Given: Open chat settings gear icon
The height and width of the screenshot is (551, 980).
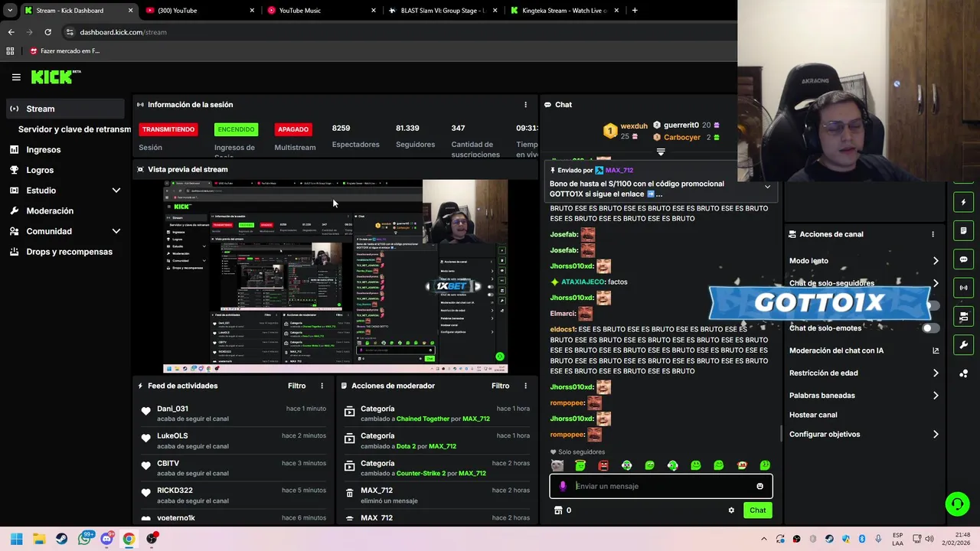Looking at the screenshot, I should click(x=731, y=510).
